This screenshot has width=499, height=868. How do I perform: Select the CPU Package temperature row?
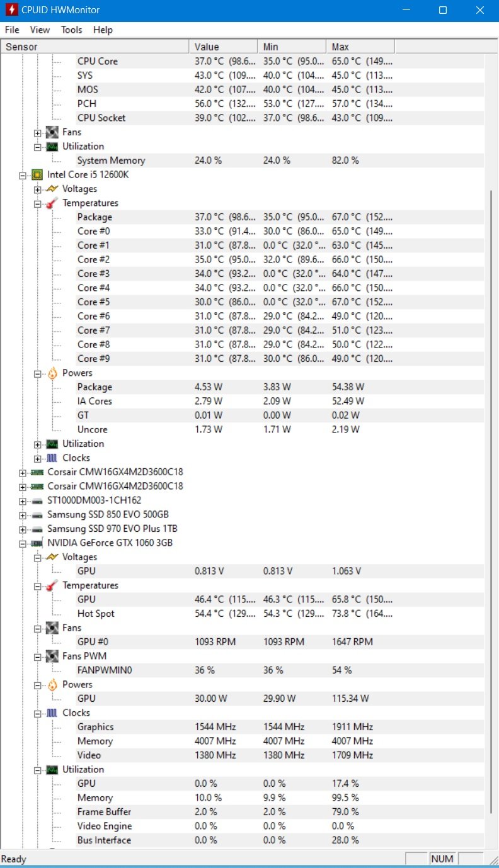279,217
